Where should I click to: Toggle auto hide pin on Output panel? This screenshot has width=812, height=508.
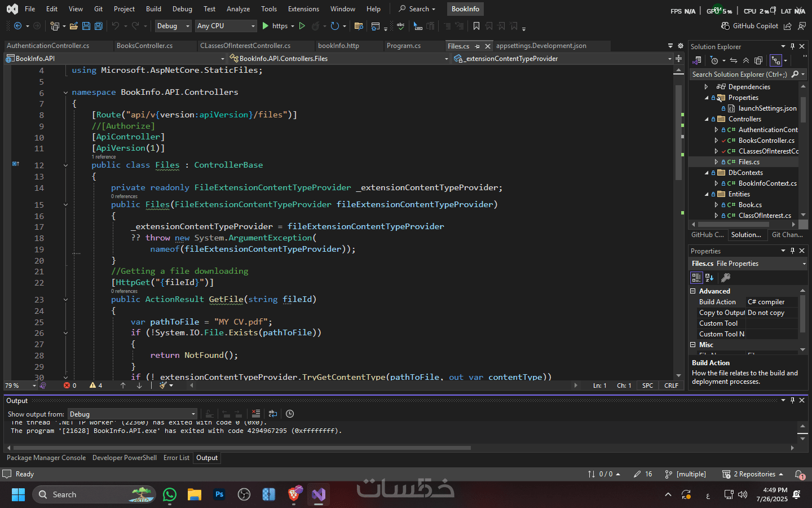(x=792, y=400)
